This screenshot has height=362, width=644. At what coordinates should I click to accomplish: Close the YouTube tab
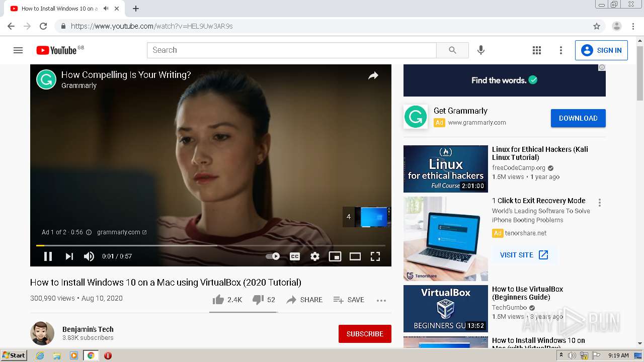pyautogui.click(x=117, y=9)
